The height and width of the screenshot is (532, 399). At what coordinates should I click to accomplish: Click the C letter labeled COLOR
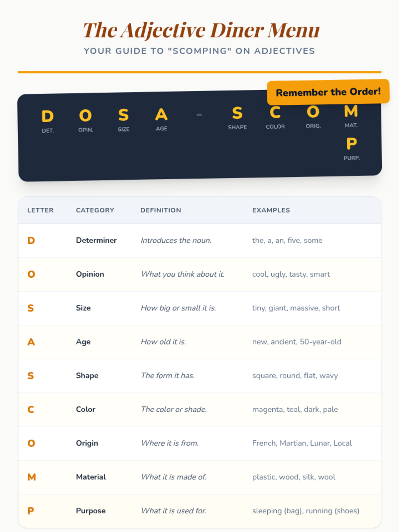click(x=275, y=112)
